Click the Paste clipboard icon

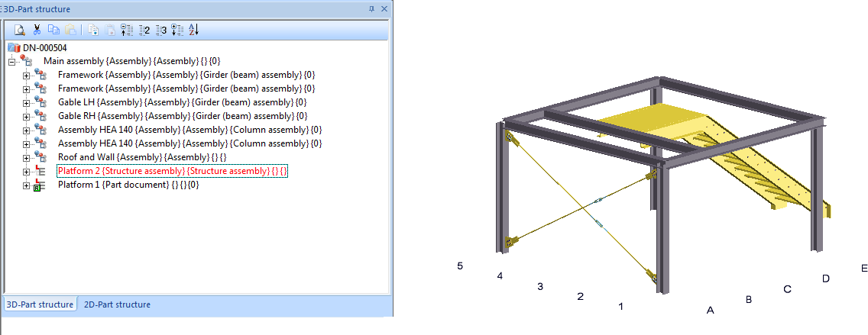(x=70, y=30)
